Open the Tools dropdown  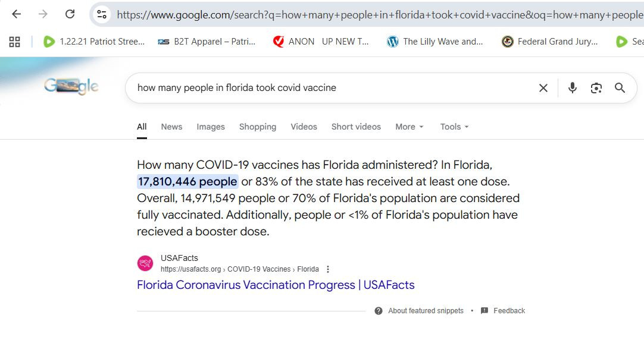454,127
